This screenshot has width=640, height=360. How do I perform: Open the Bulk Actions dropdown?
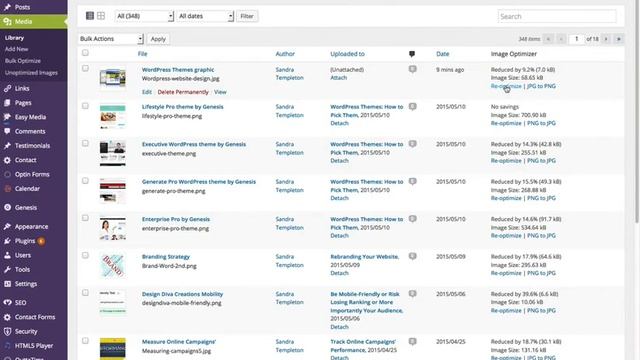point(111,39)
